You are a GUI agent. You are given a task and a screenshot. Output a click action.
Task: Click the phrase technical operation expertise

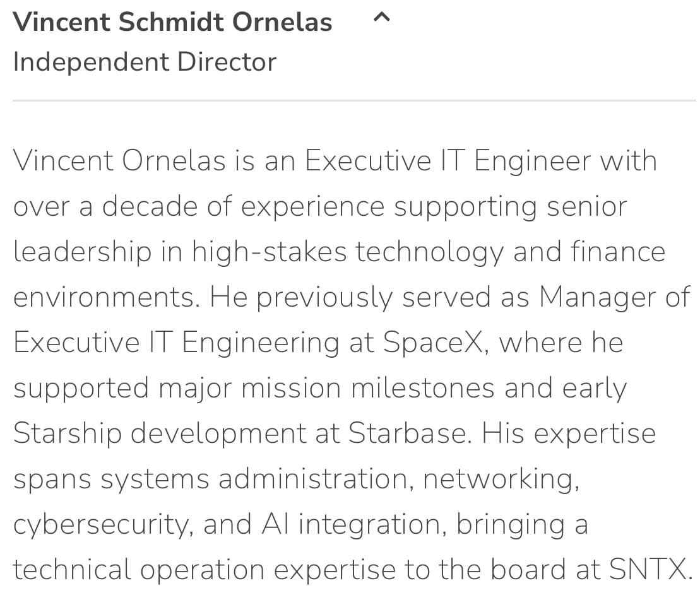click(x=205, y=570)
